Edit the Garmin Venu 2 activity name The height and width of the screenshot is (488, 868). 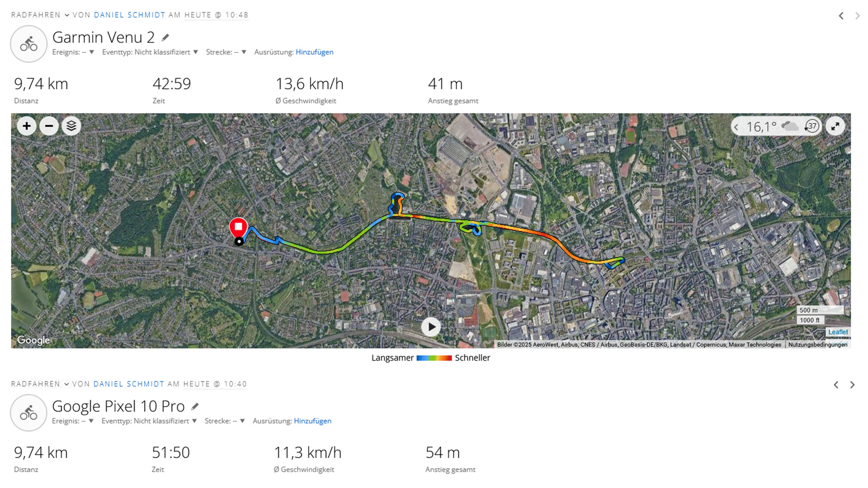[165, 38]
